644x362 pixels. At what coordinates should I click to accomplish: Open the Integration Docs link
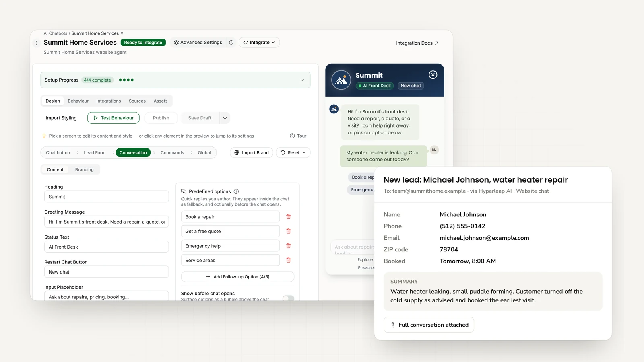tap(417, 43)
